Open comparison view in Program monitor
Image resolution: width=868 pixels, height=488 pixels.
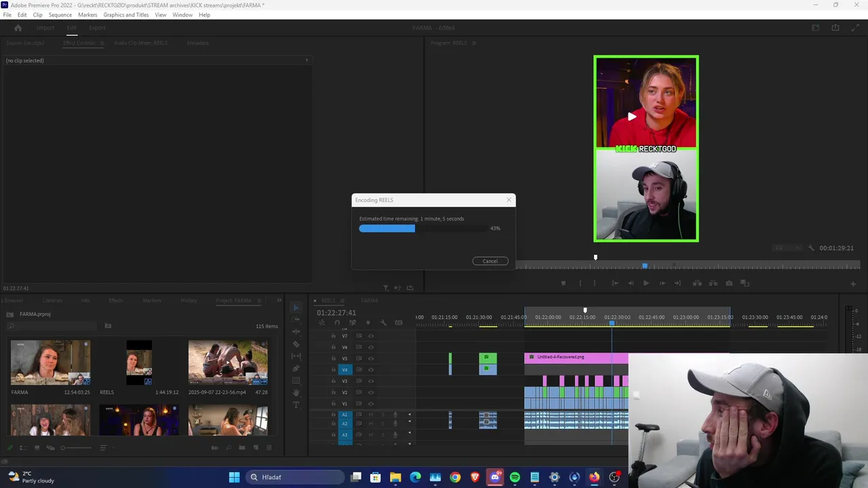(x=745, y=283)
